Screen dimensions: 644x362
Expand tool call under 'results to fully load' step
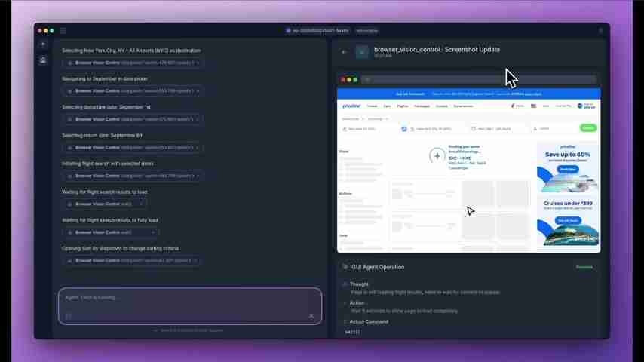(111, 232)
